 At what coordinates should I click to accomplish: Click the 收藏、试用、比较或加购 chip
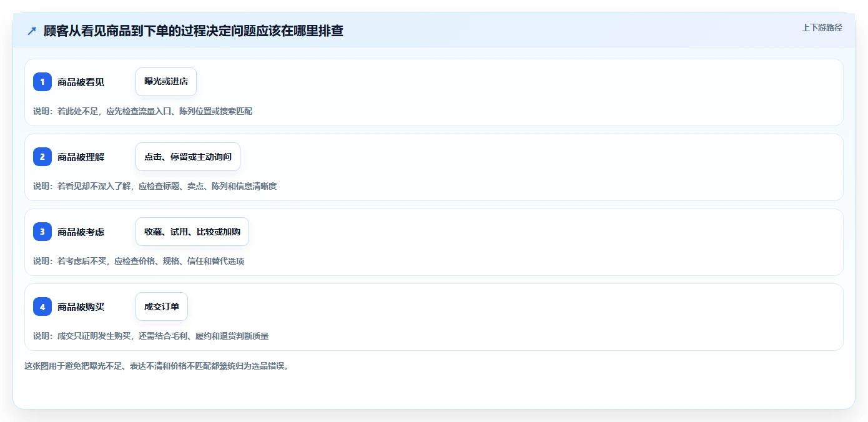click(192, 232)
